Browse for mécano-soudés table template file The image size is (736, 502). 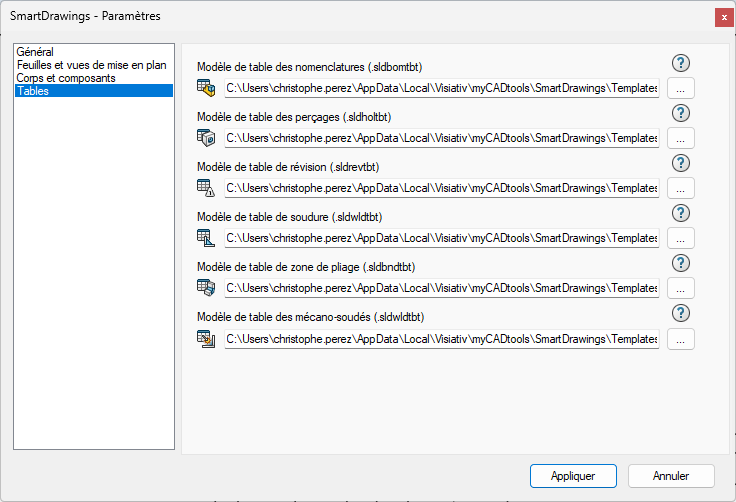coord(680,339)
